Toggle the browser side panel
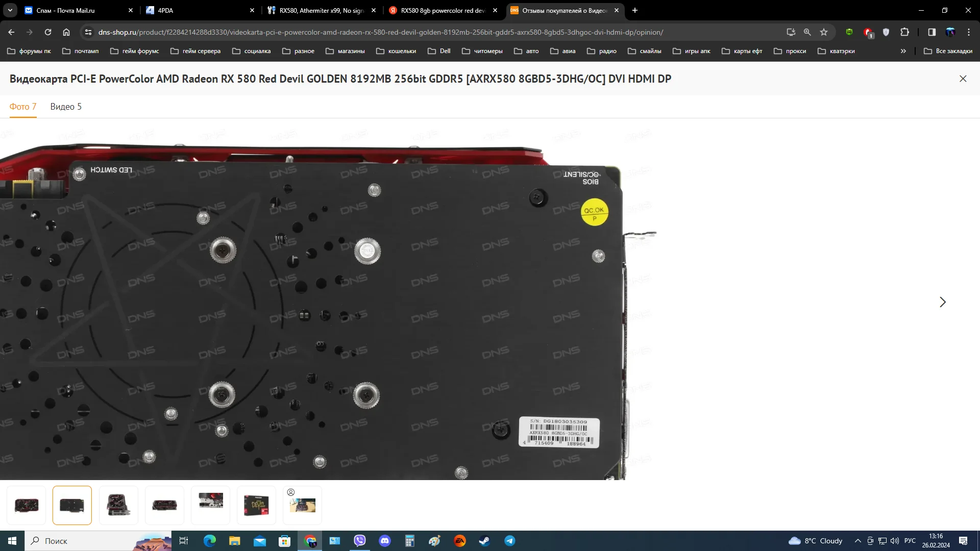 [x=932, y=32]
